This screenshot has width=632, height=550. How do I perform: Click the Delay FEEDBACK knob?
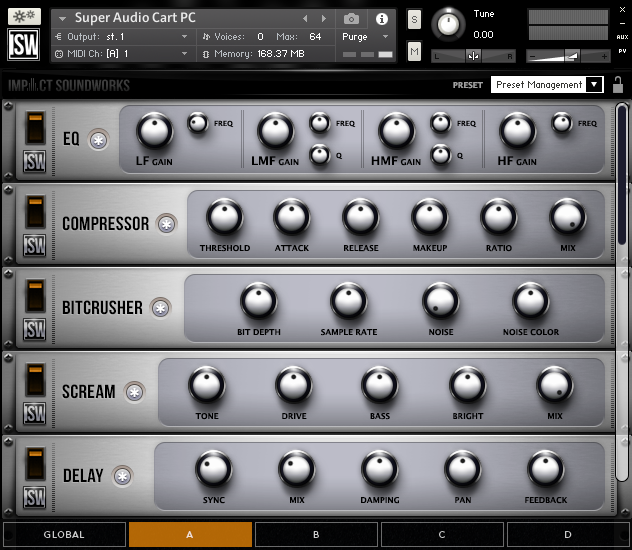[x=545, y=469]
